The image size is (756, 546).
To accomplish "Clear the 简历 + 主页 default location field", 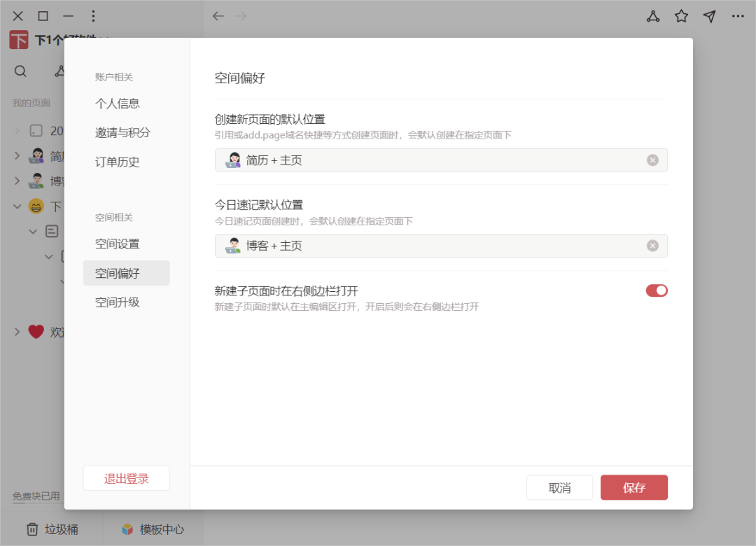I will 652,160.
